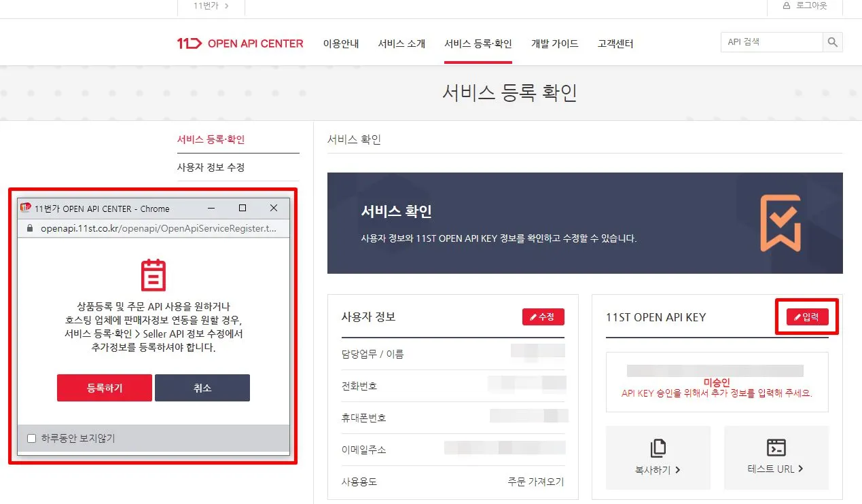862x504 pixels.
Task: Click the 사용용도 label
Action: (359, 482)
